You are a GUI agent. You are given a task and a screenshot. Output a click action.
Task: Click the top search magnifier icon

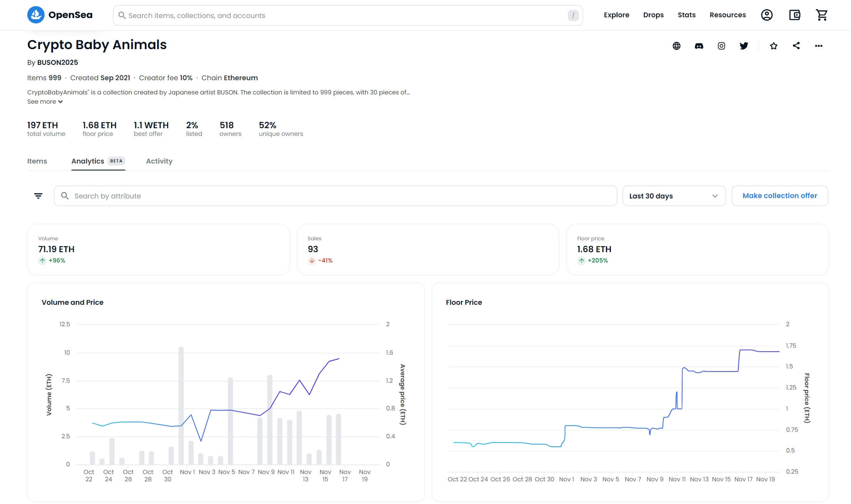coord(122,15)
